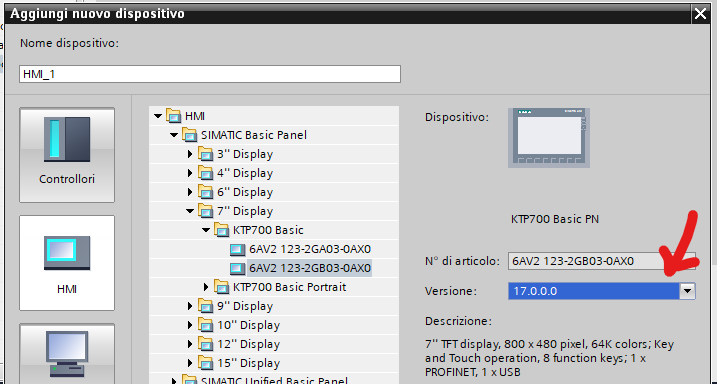Select the '3'' Display' tree label
The height and width of the screenshot is (384, 717).
tap(245, 154)
